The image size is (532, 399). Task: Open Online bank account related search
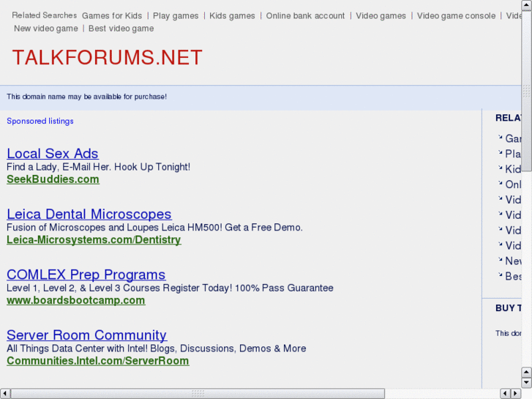click(x=305, y=15)
